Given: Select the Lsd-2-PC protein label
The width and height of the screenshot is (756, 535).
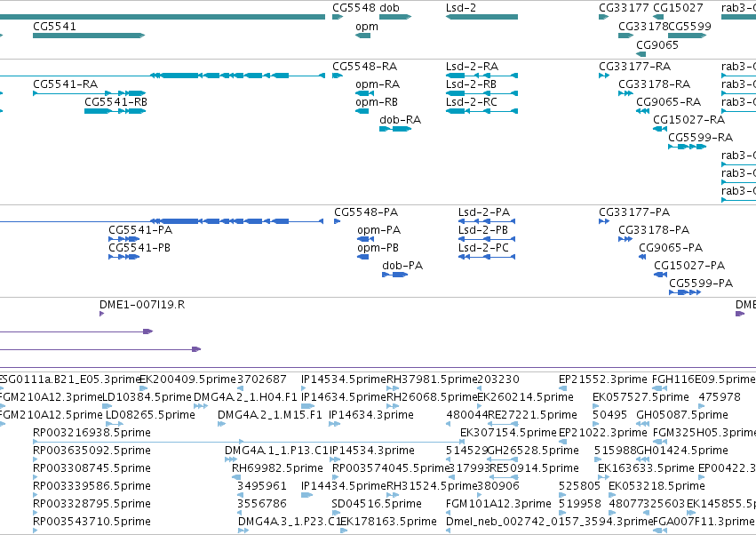Looking at the screenshot, I should click(483, 247).
